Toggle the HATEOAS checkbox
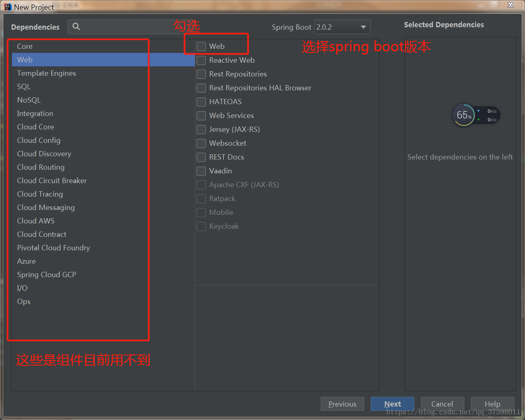525x420 pixels. [201, 102]
